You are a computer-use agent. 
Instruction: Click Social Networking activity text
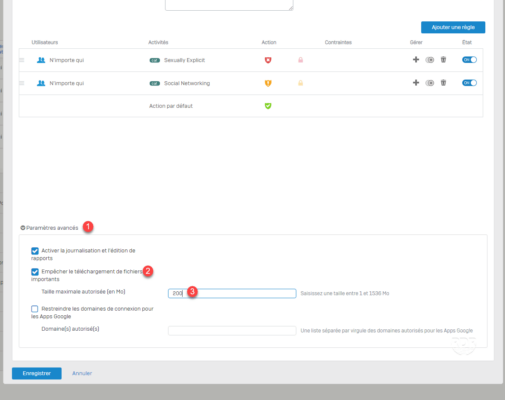pyautogui.click(x=187, y=83)
